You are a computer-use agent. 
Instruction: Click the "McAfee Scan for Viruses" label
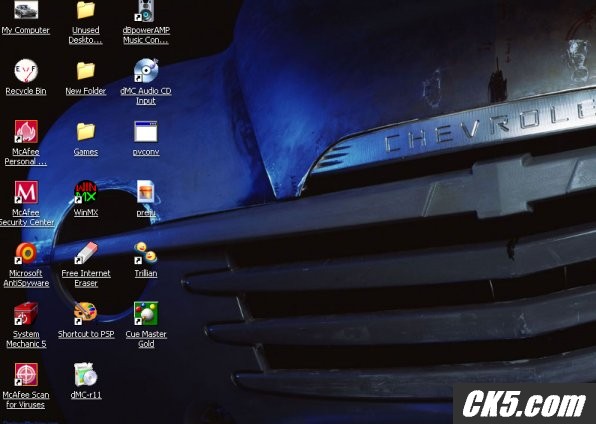(x=25, y=400)
